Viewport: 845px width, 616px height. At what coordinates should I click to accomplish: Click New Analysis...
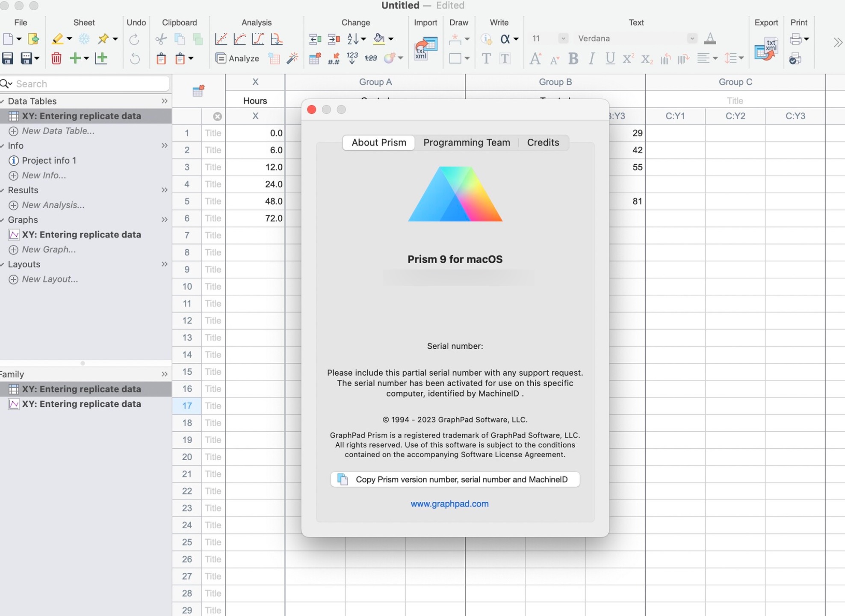coord(53,205)
